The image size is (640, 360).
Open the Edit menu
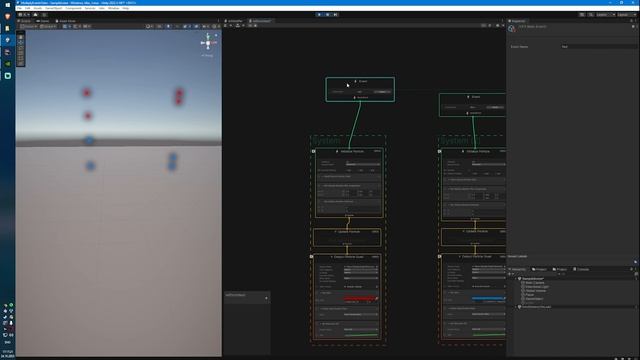pyautogui.click(x=28, y=8)
